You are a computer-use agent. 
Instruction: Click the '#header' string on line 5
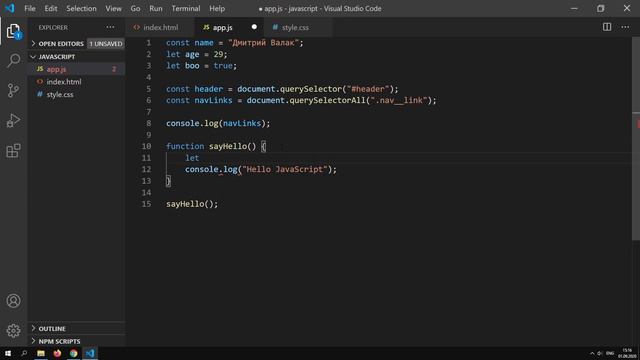coord(368,89)
